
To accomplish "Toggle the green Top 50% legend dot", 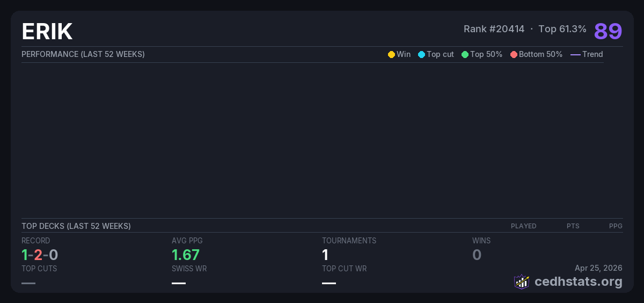I will tap(465, 54).
